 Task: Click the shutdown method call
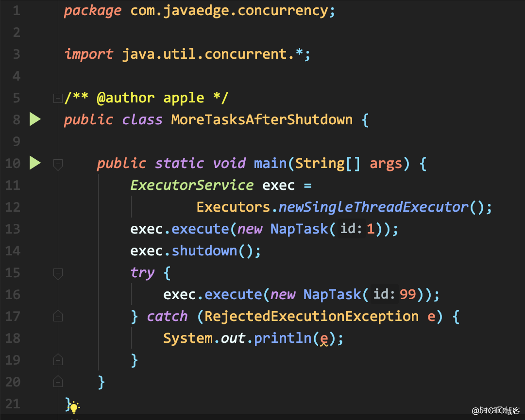coord(204,251)
